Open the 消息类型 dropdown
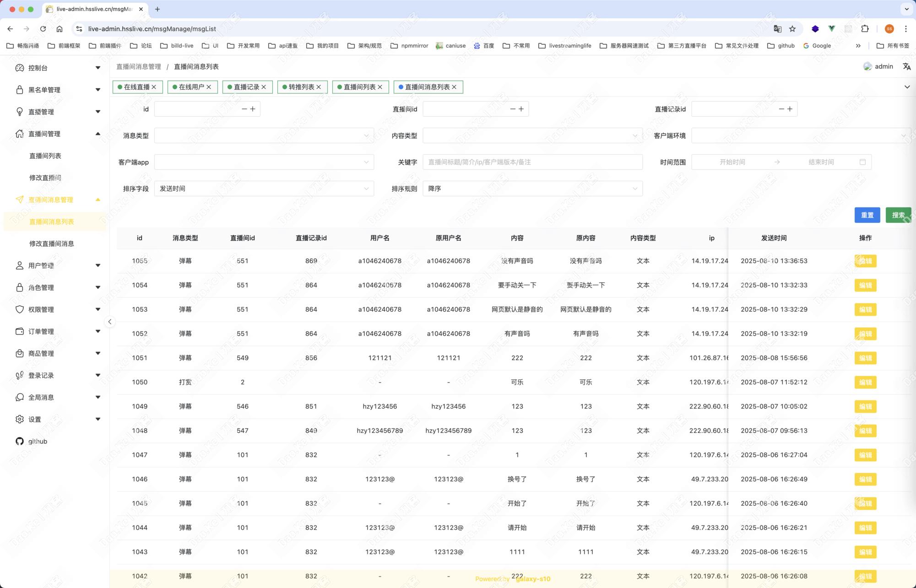The width and height of the screenshot is (916, 588). tap(264, 135)
